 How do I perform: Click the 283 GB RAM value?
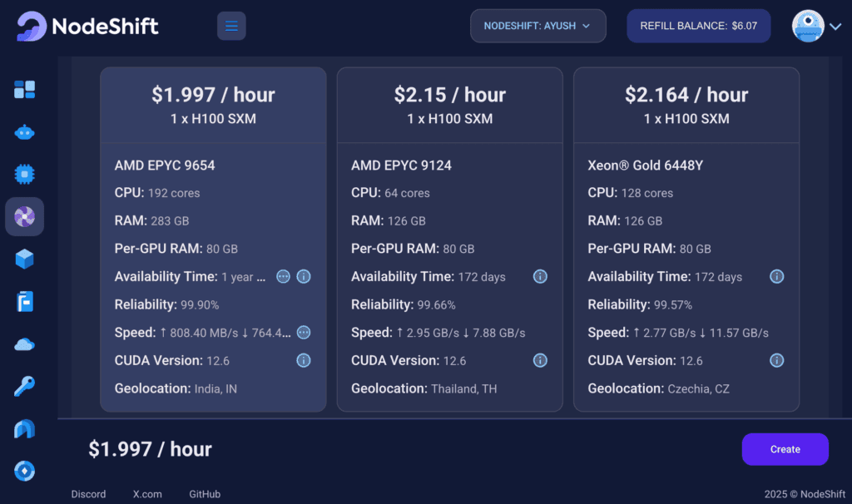pos(170,221)
